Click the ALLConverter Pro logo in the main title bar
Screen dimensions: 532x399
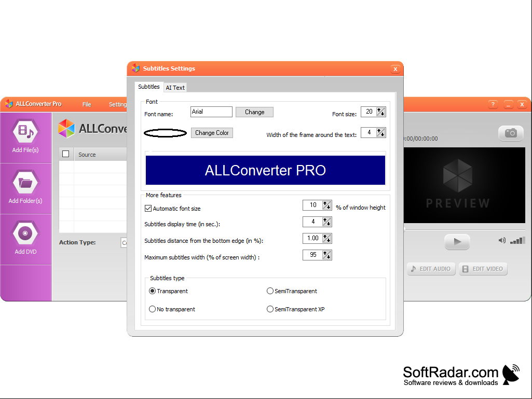click(9, 104)
